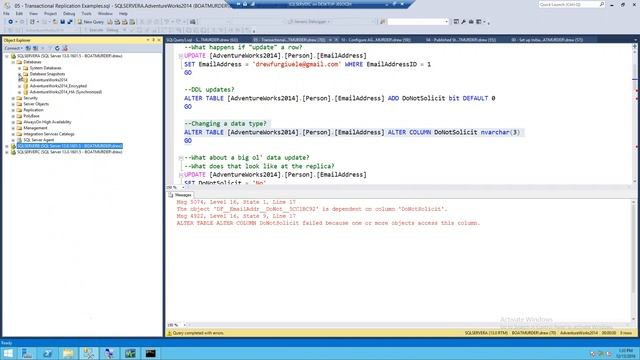The width and height of the screenshot is (640, 360).
Task: Select the Management folder
Action: pos(35,128)
